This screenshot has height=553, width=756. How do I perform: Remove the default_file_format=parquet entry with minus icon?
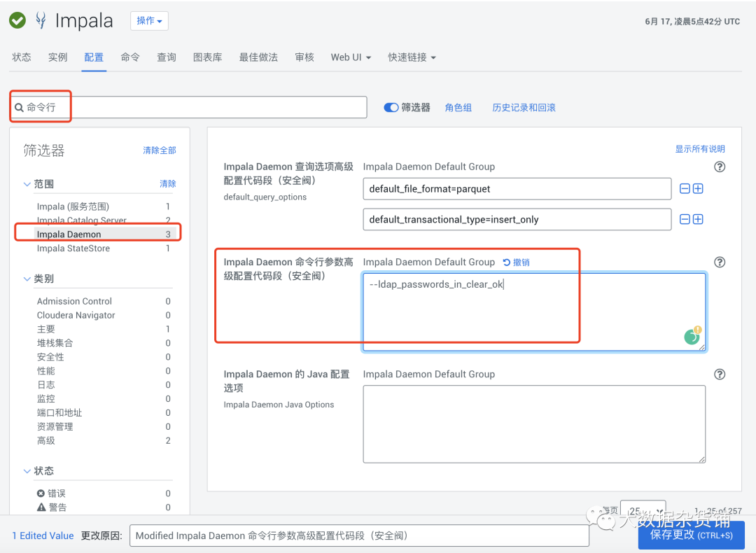point(684,188)
